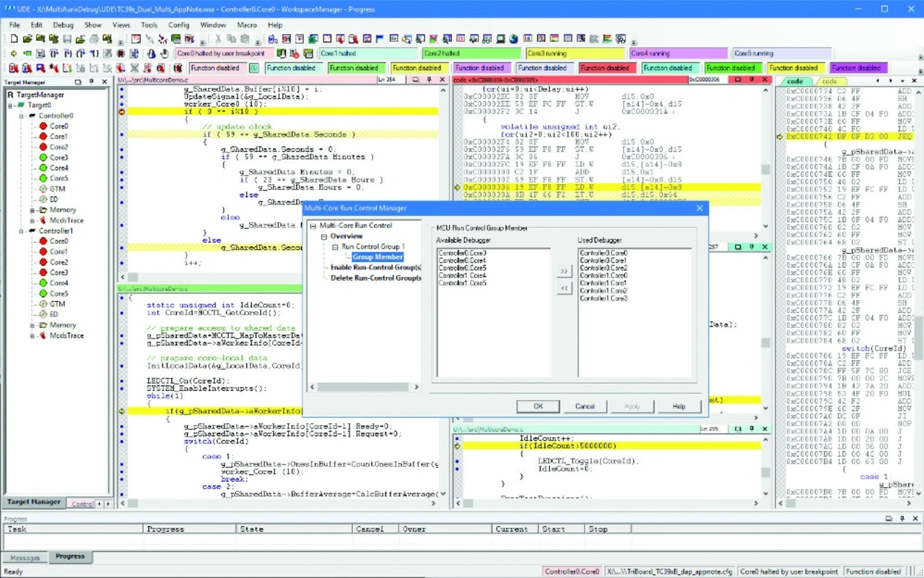Image resolution: width=924 pixels, height=578 pixels.
Task: Click the dialog tree horizontal scrollbar
Action: [x=363, y=387]
